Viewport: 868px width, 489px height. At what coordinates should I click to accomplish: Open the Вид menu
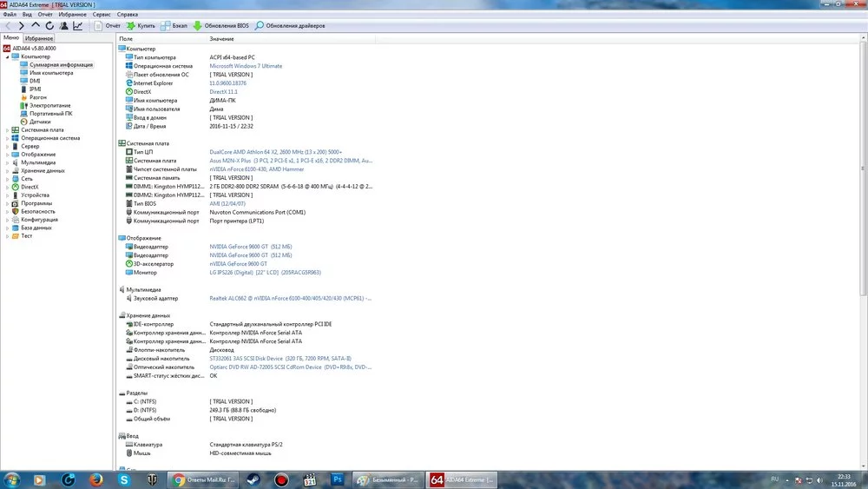(27, 15)
